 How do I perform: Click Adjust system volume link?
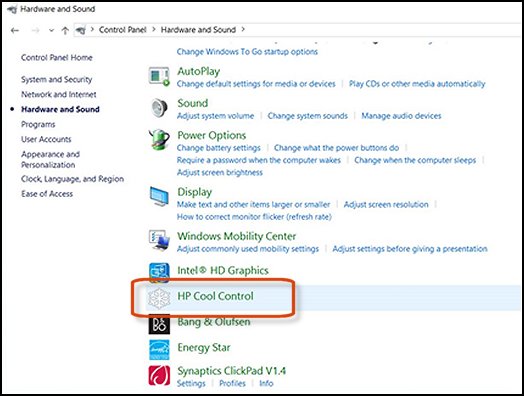(x=215, y=116)
